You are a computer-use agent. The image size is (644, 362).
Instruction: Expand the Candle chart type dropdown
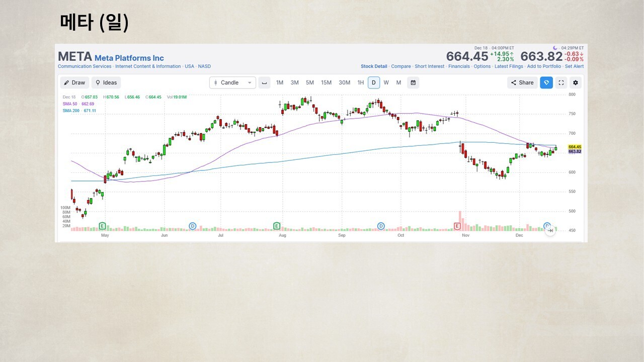coord(232,83)
